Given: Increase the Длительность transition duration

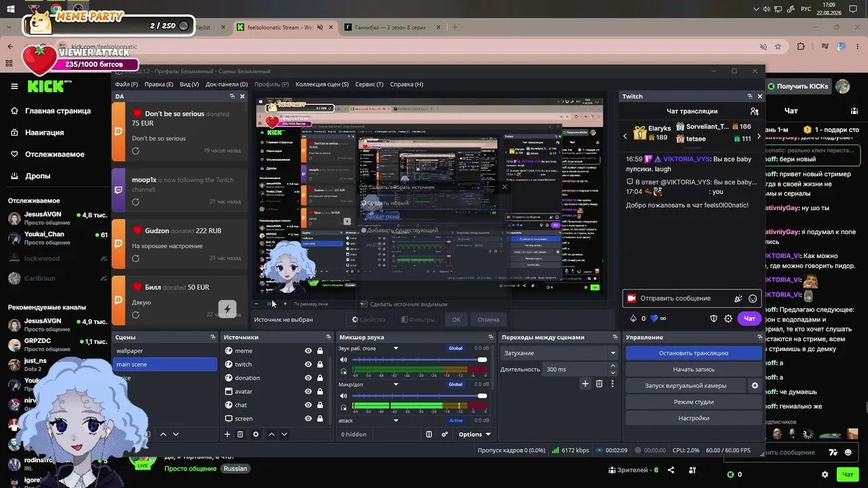Looking at the screenshot, I should [x=613, y=366].
